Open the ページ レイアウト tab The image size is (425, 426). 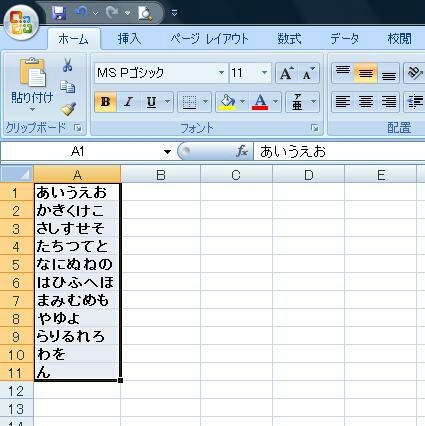[209, 39]
